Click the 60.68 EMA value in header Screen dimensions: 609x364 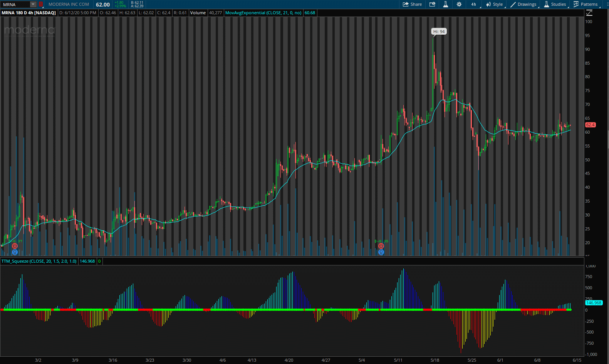(x=310, y=13)
